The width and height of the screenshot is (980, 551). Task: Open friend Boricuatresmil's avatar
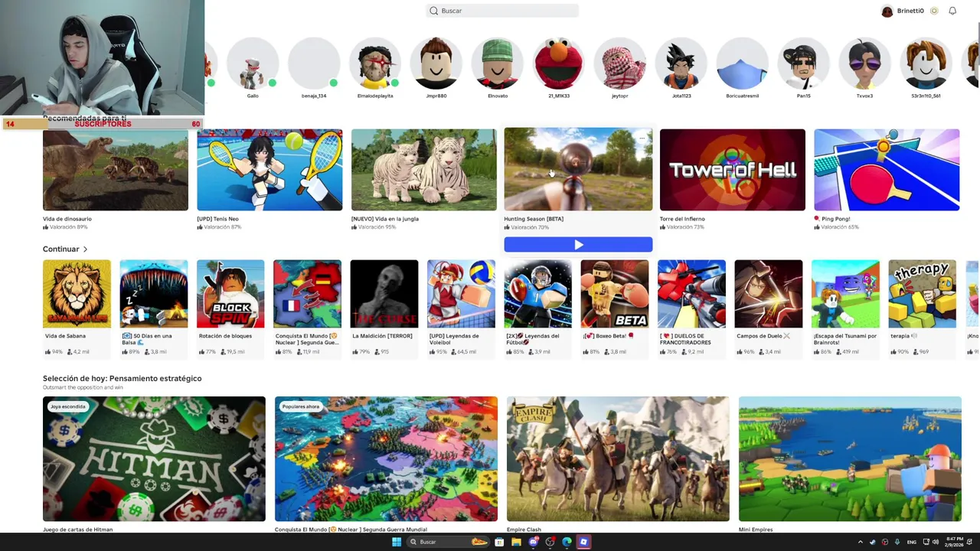click(743, 64)
